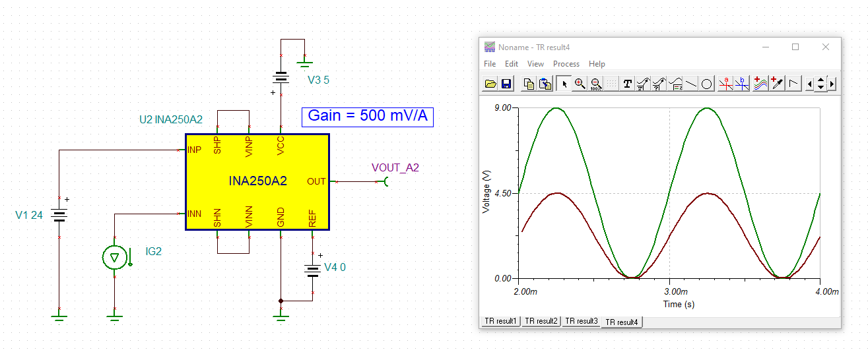Click the Open file folder icon
The width and height of the screenshot is (868, 356).
click(x=490, y=84)
